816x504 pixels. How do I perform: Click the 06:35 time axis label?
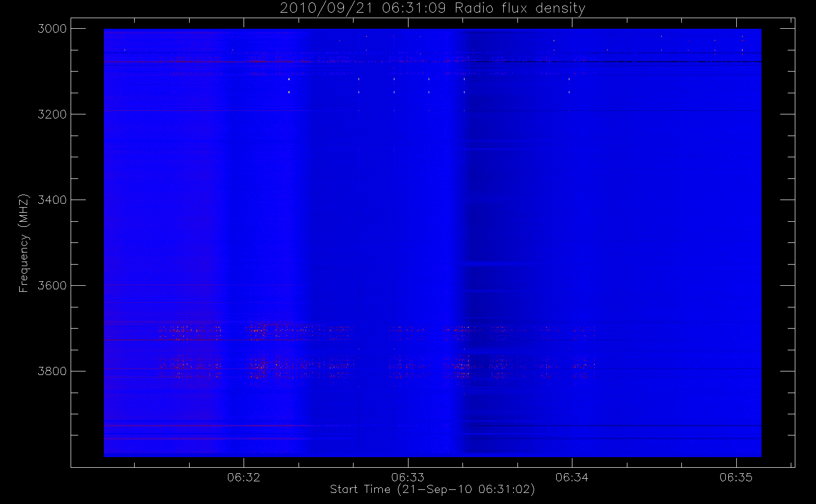point(736,477)
